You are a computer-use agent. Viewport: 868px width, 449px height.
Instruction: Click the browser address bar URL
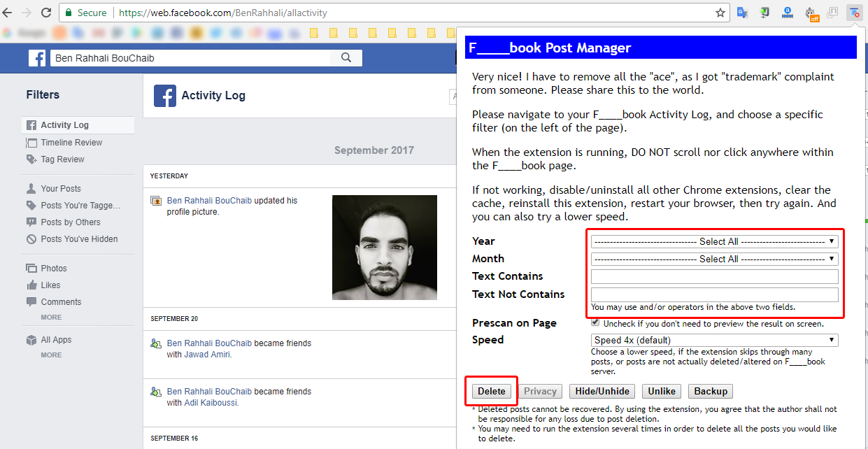coord(223,13)
